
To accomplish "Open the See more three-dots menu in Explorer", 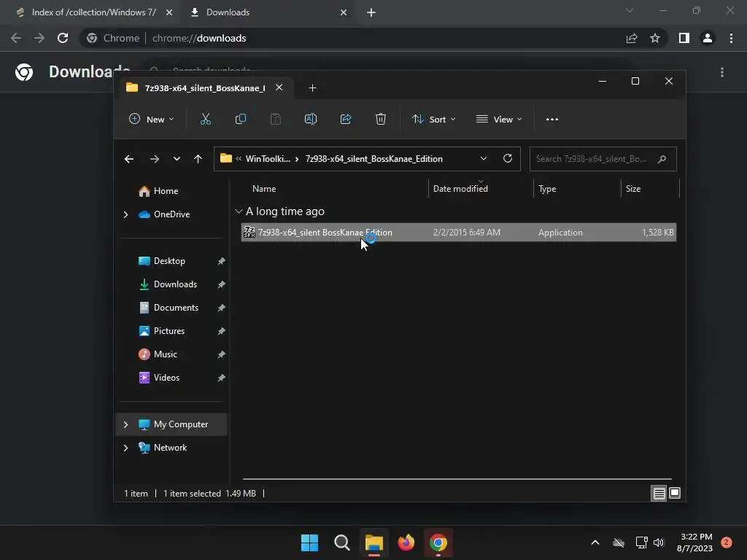I will (x=552, y=119).
